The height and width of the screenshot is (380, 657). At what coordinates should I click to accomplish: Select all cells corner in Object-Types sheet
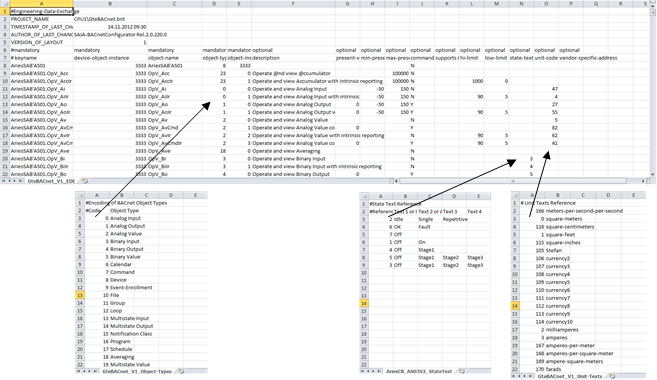pos(80,195)
